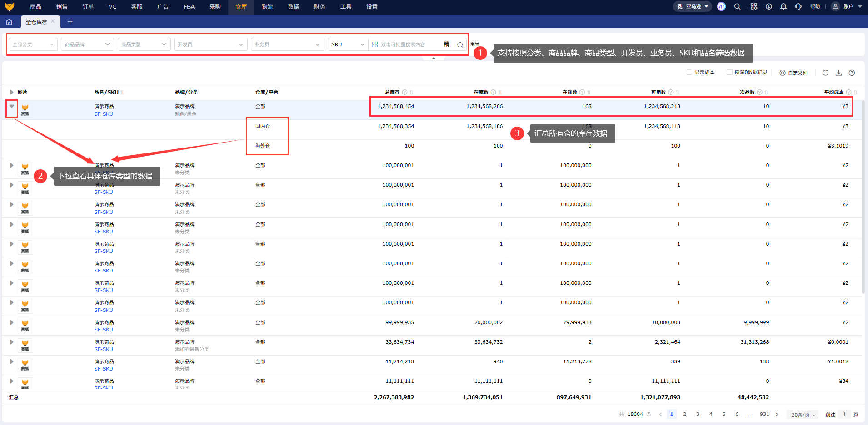Open the customer service headset icon

pyautogui.click(x=798, y=6)
